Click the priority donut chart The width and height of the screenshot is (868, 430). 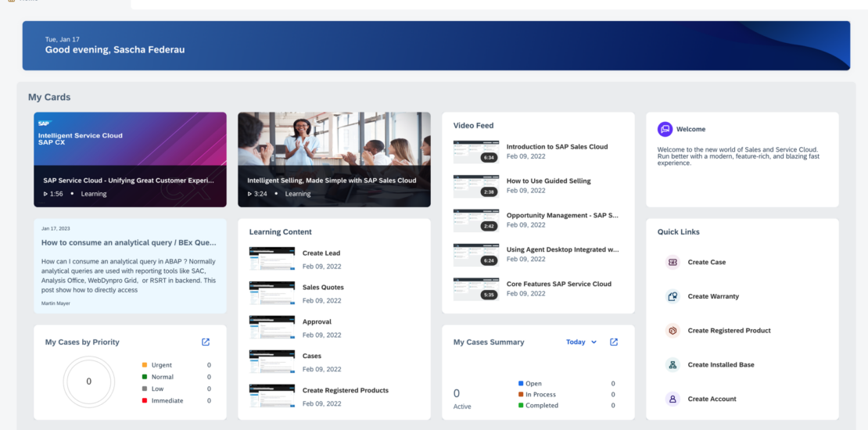click(x=88, y=382)
